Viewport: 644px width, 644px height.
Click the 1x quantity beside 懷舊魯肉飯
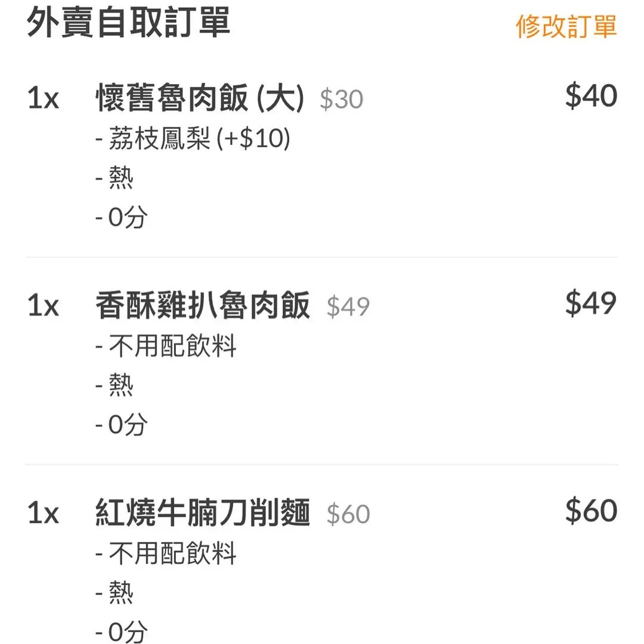tap(44, 98)
